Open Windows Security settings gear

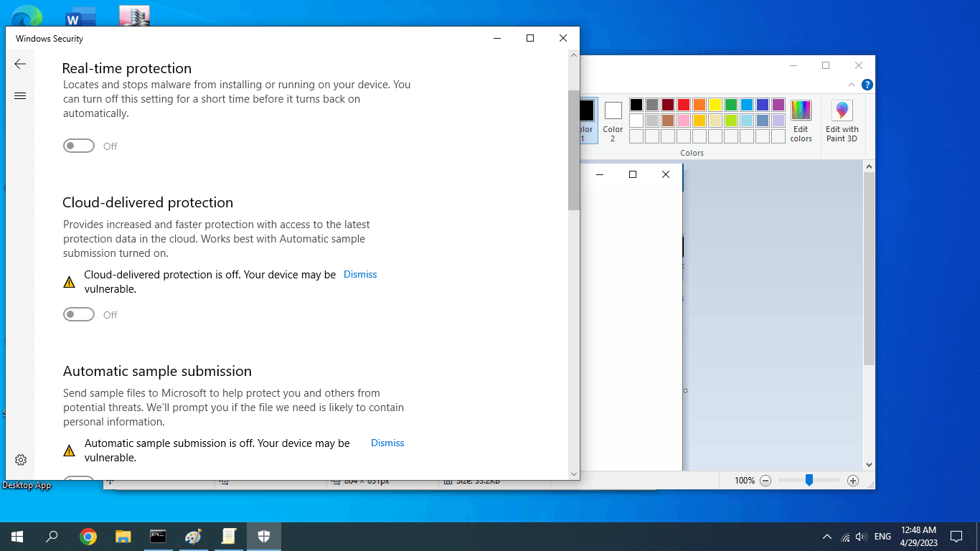[x=21, y=460]
